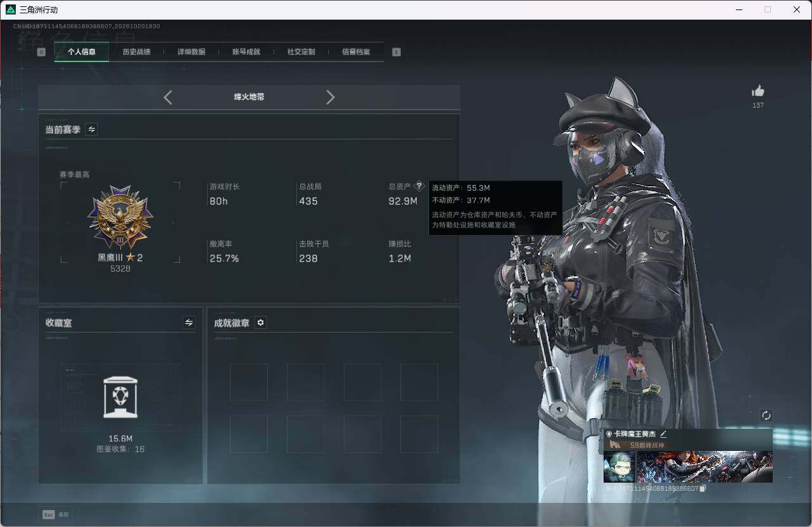The width and height of the screenshot is (812, 527).
Task: Go to next mode with right arrow
Action: click(x=330, y=97)
